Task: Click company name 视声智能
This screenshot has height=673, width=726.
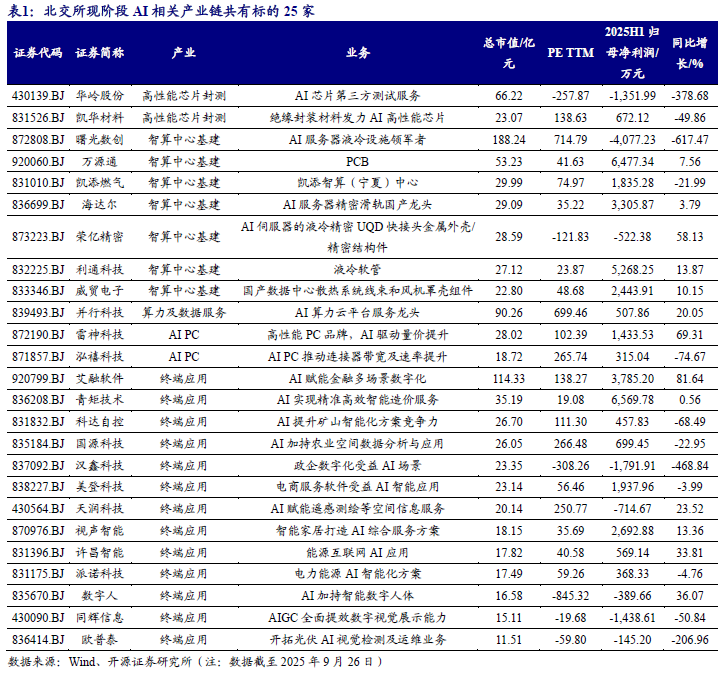Action: 100,530
